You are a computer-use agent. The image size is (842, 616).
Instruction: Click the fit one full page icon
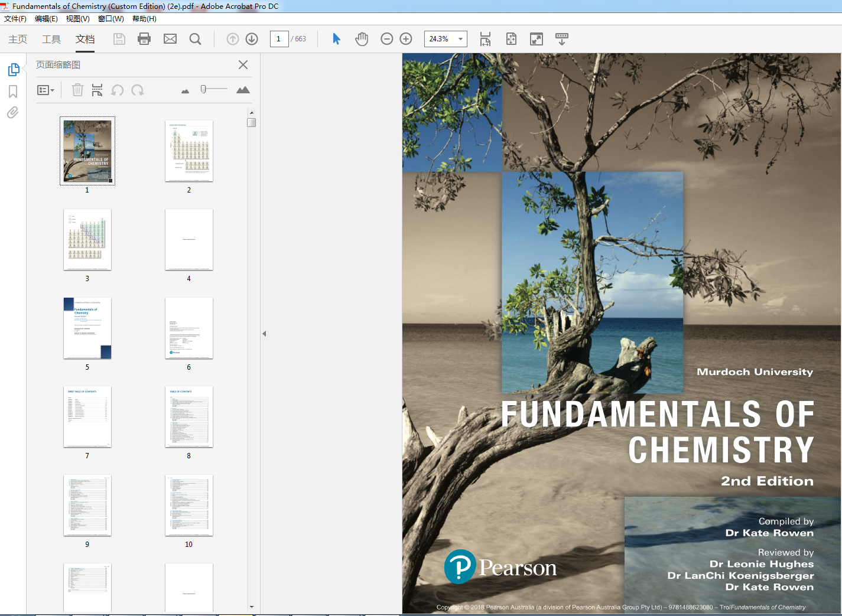pyautogui.click(x=511, y=39)
